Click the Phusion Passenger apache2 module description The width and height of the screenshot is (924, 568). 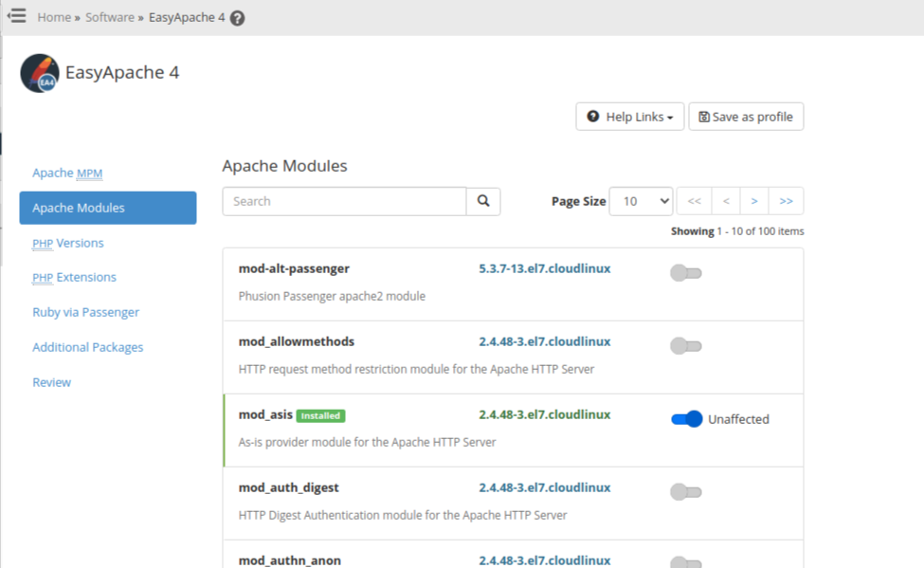[x=332, y=296]
